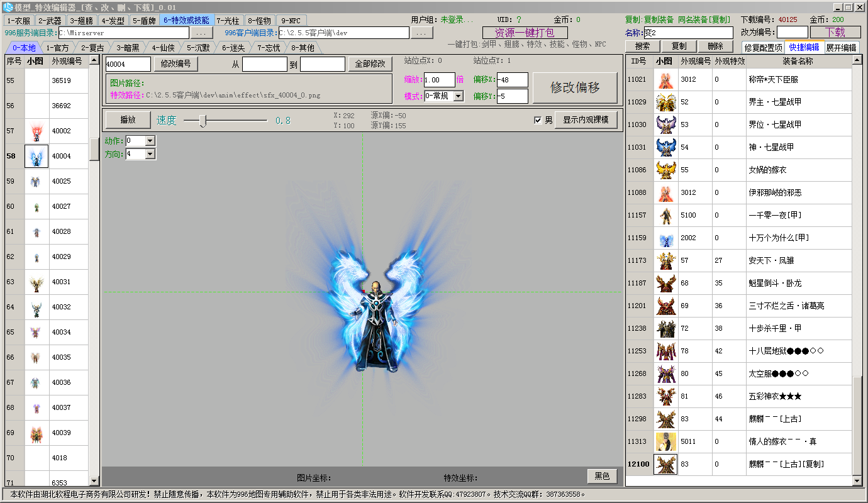Open the 9-NPC tab
868x503 pixels.
291,20
